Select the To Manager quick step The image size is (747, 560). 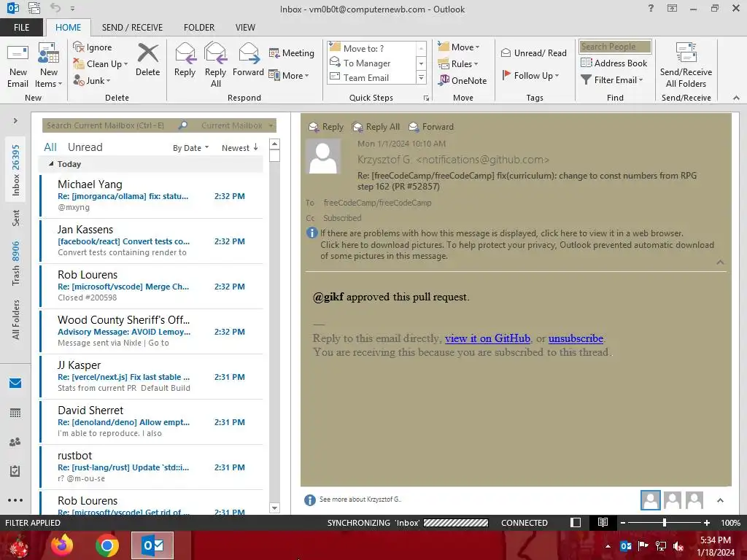coord(371,63)
